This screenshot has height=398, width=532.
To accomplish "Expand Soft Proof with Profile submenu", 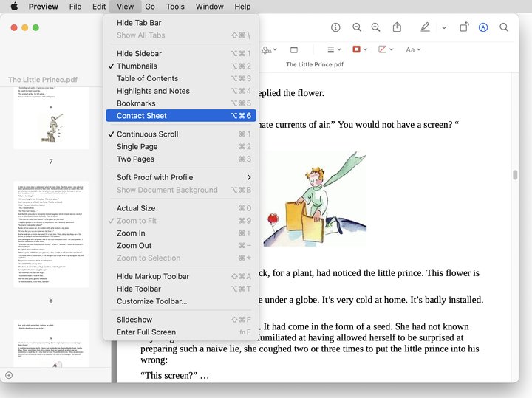I will tap(181, 177).
